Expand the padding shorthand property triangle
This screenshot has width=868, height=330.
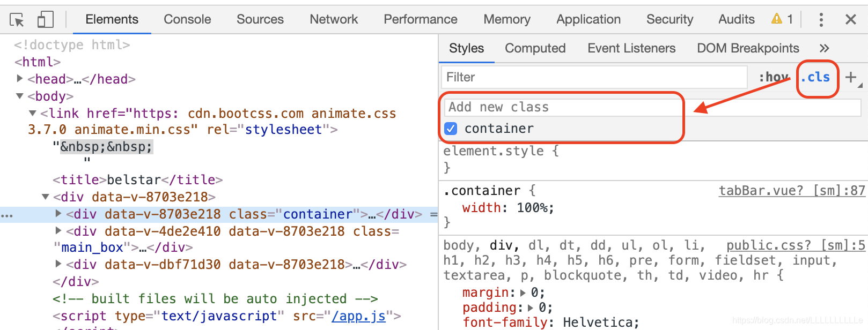tap(531, 307)
